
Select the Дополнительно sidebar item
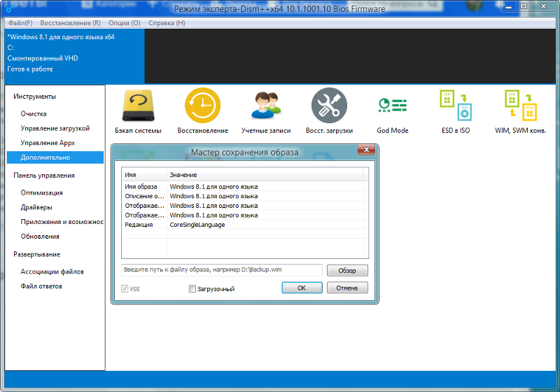coord(55,157)
